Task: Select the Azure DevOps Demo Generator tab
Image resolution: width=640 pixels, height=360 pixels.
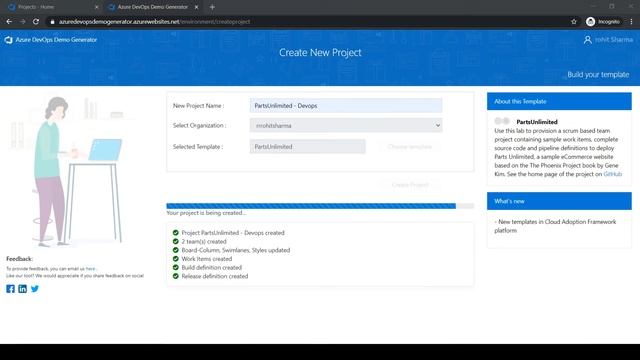Action: [153, 7]
